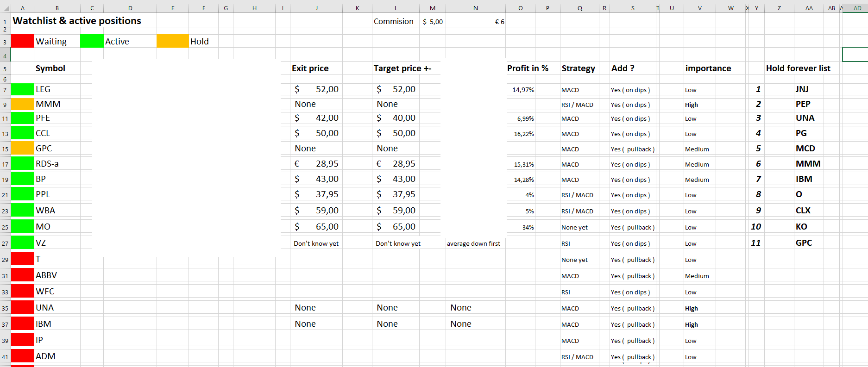Click the 'ADM' symbol cell
This screenshot has height=367, width=868.
click(x=57, y=356)
